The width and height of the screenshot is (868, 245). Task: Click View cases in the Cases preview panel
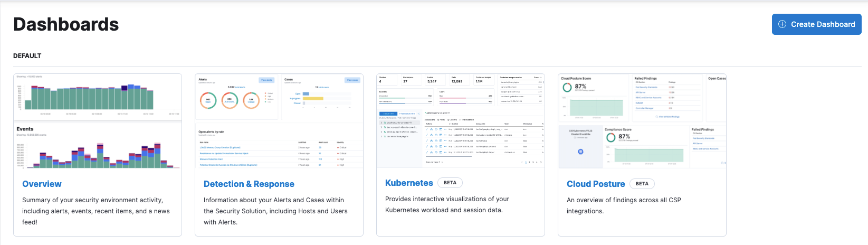352,80
